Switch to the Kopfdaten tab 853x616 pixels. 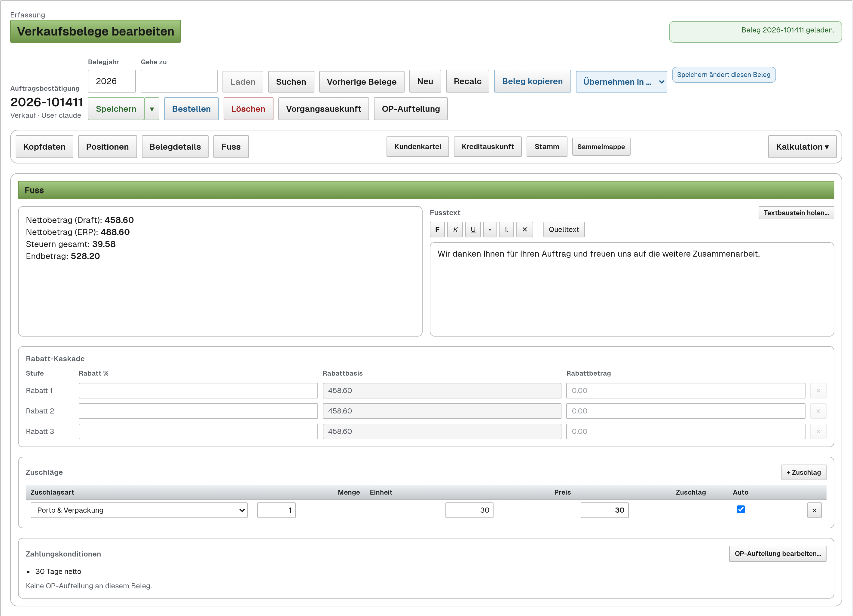tap(44, 147)
